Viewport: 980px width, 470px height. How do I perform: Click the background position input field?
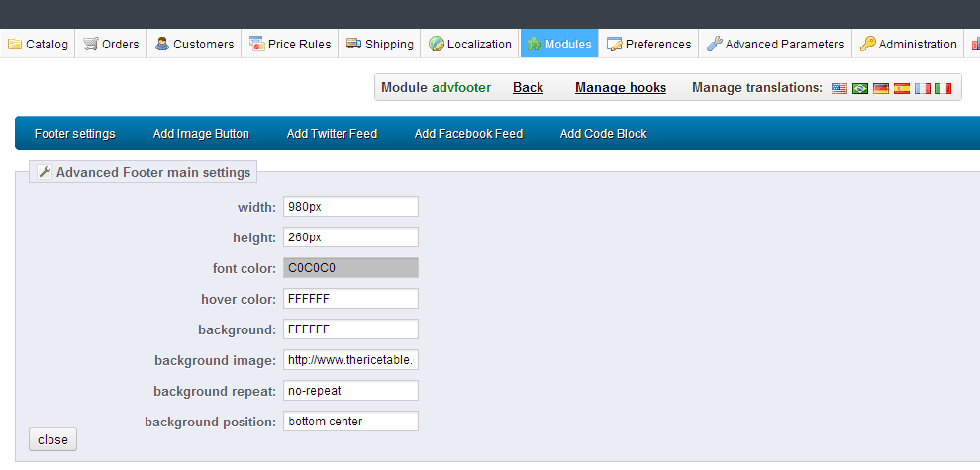pyautogui.click(x=350, y=422)
